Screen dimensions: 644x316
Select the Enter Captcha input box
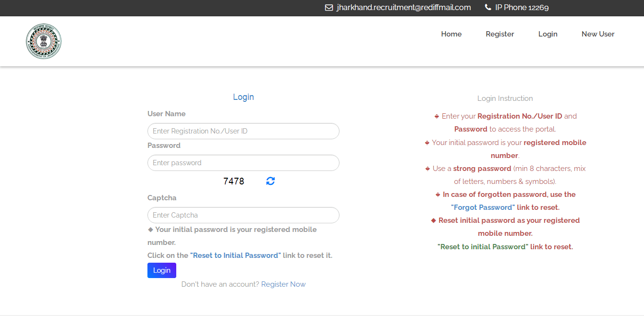pos(243,215)
